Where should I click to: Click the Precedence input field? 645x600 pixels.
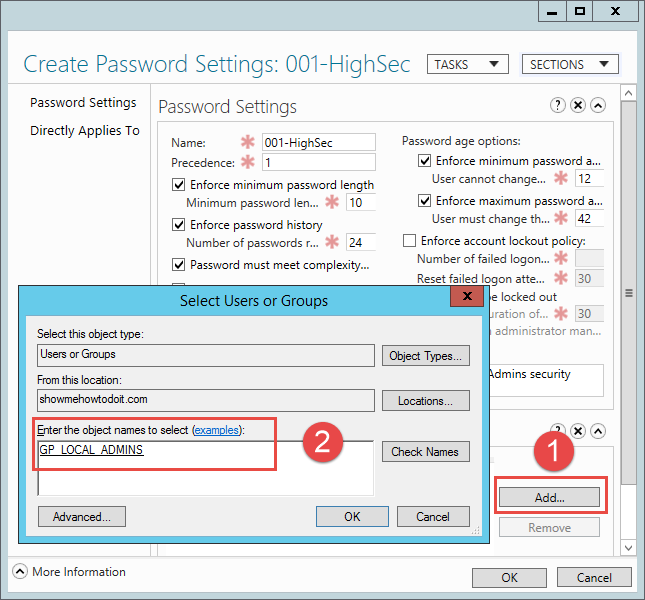pos(319,162)
